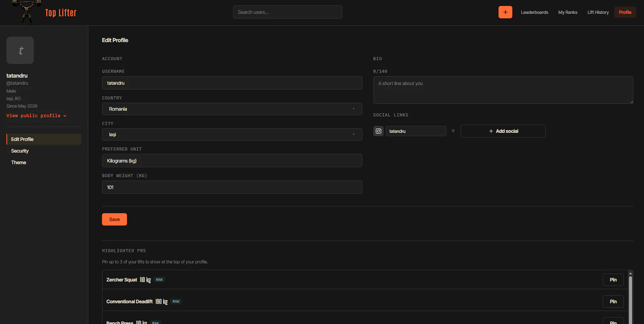The image size is (644, 324).
Task: Click the orange plus add-lift button
Action: tap(505, 12)
